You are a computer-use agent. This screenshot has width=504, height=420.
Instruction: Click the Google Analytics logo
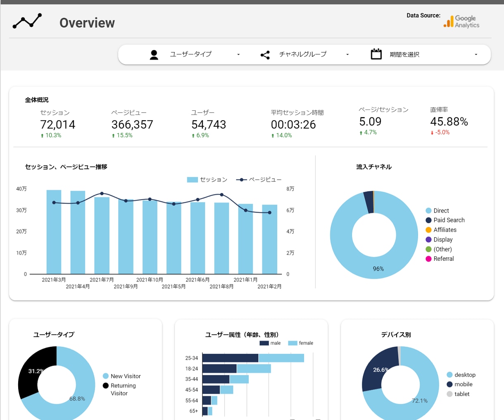(x=461, y=21)
